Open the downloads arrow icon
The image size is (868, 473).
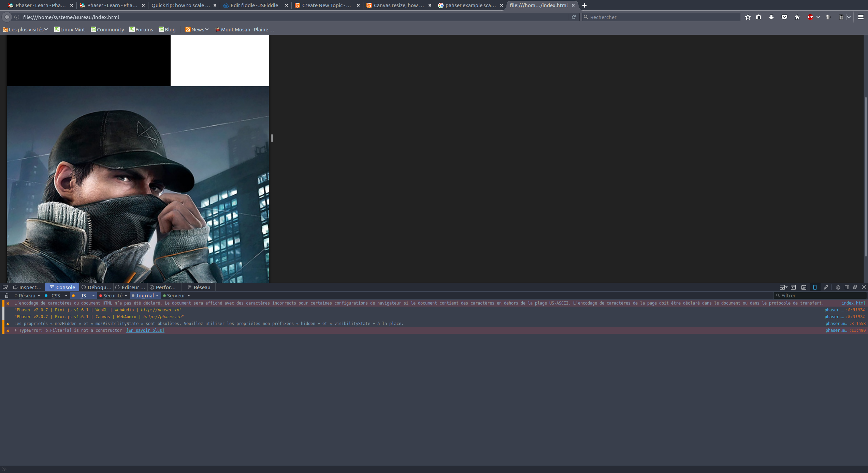(771, 17)
